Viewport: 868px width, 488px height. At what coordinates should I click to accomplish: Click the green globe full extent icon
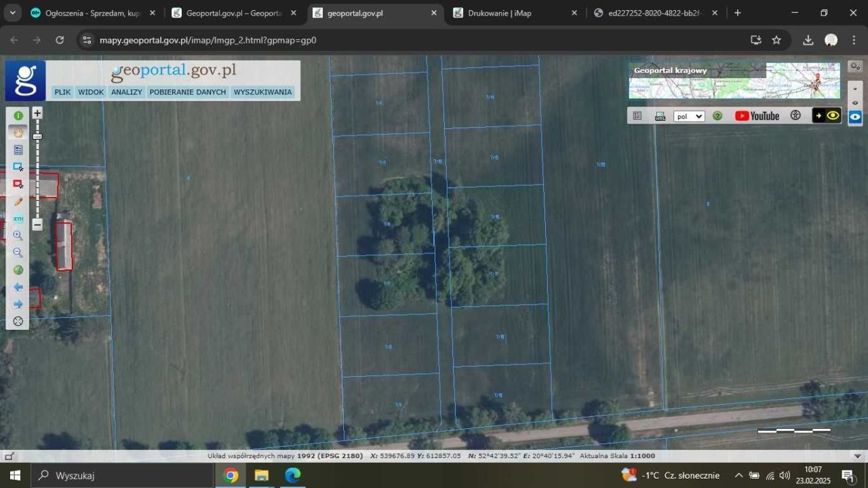click(x=18, y=270)
